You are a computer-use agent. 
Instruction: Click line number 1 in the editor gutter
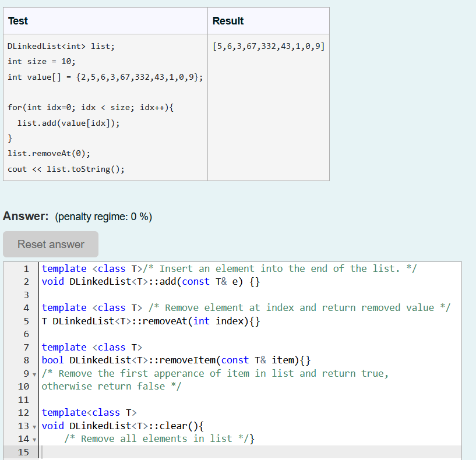[x=26, y=268]
